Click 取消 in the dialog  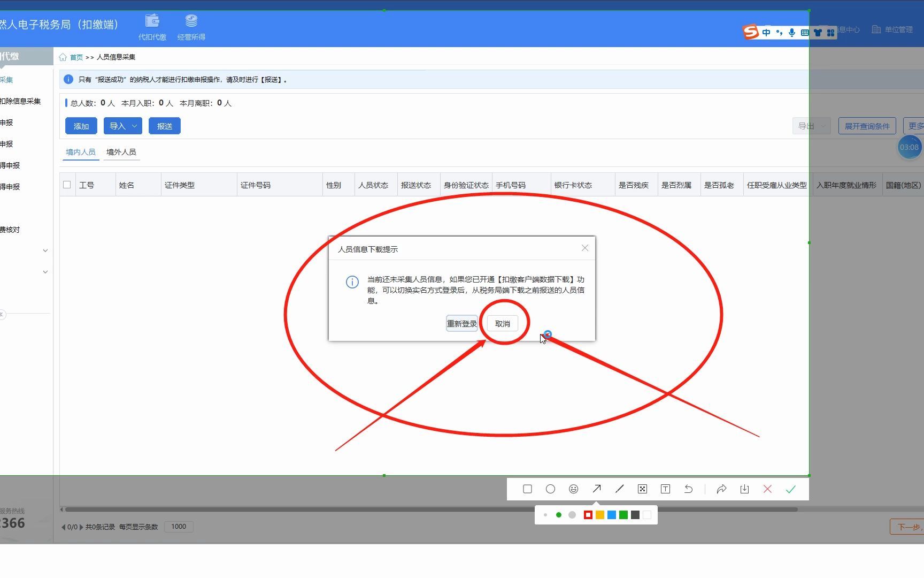point(503,323)
